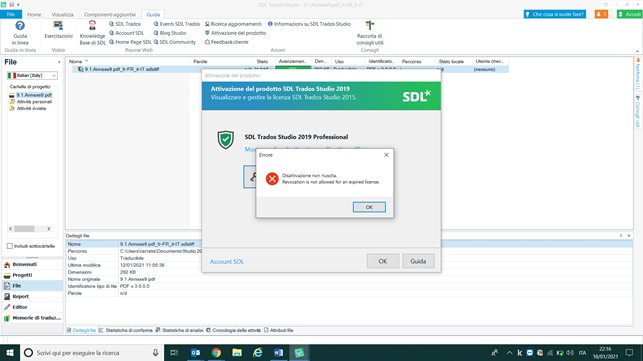Switch to the Visualizza tab
The height and width of the screenshot is (361, 643).
pos(62,14)
